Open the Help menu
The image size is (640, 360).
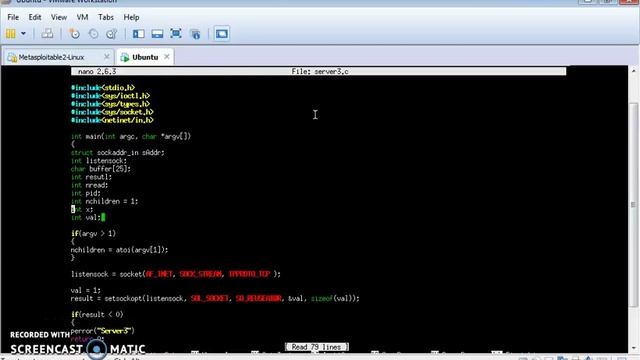pyautogui.click(x=131, y=17)
